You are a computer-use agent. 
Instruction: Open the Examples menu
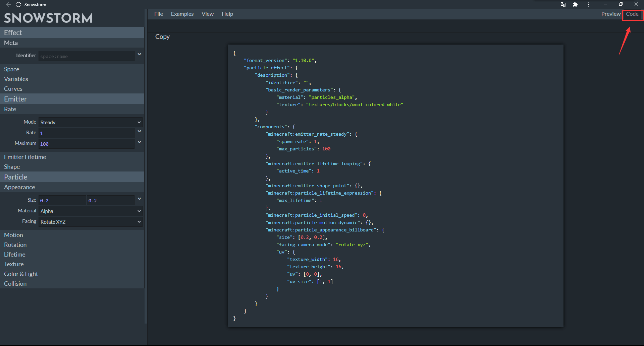coord(182,14)
